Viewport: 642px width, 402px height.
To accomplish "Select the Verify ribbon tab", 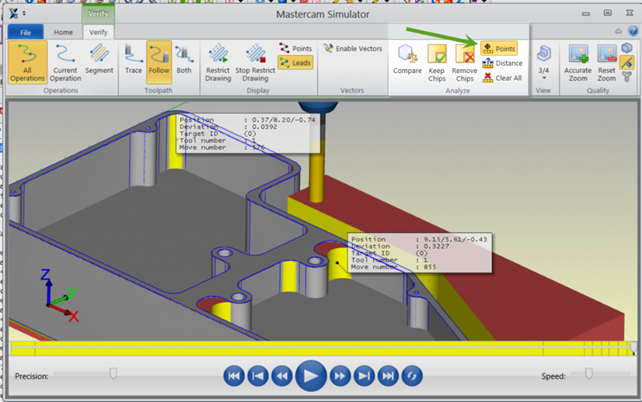I will pyautogui.click(x=98, y=32).
